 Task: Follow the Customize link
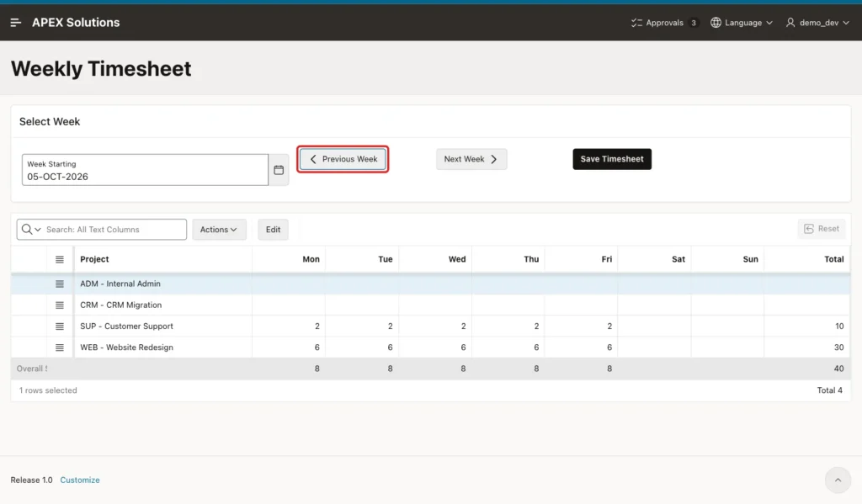[x=80, y=480]
